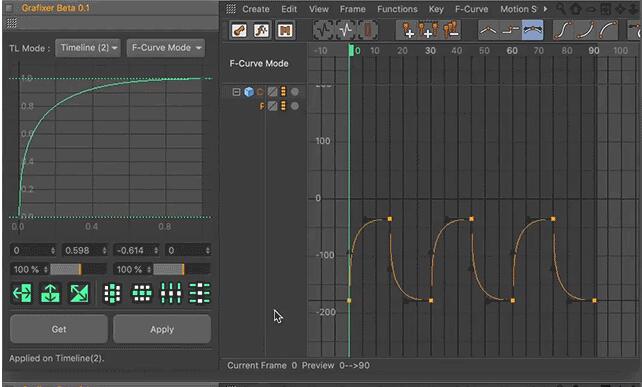The image size is (642, 387).
Task: Click Grafixer flip vertical curve icon
Action: tap(50, 293)
